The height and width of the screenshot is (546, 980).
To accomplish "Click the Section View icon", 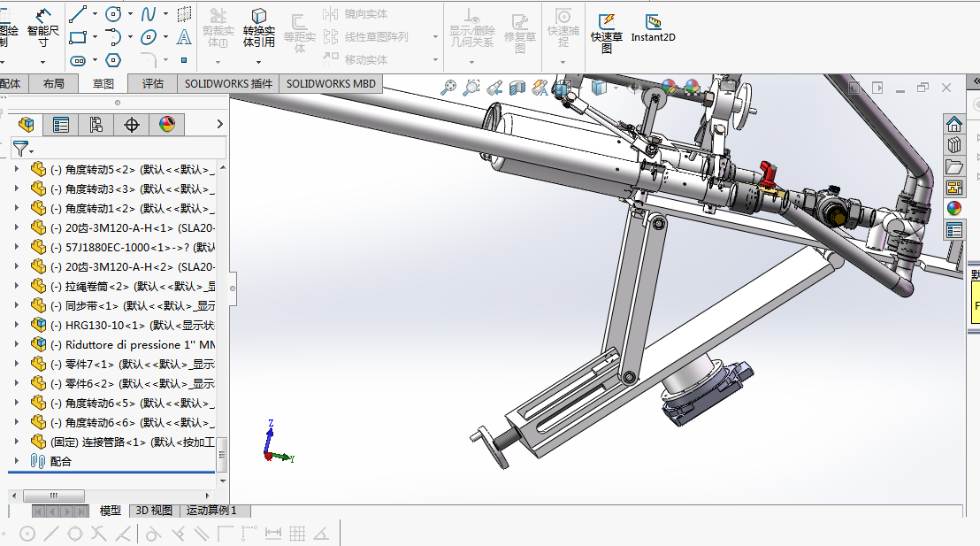I will [x=517, y=88].
